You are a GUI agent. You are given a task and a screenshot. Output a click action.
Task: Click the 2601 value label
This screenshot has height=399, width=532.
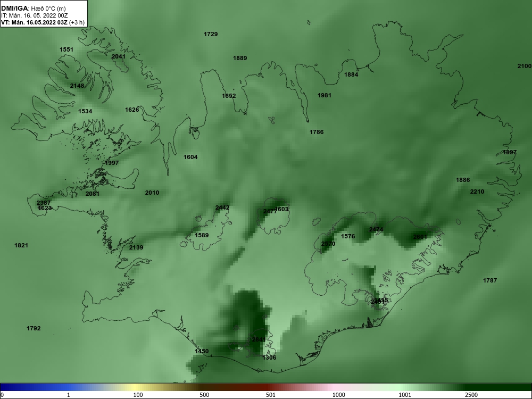tap(420, 237)
